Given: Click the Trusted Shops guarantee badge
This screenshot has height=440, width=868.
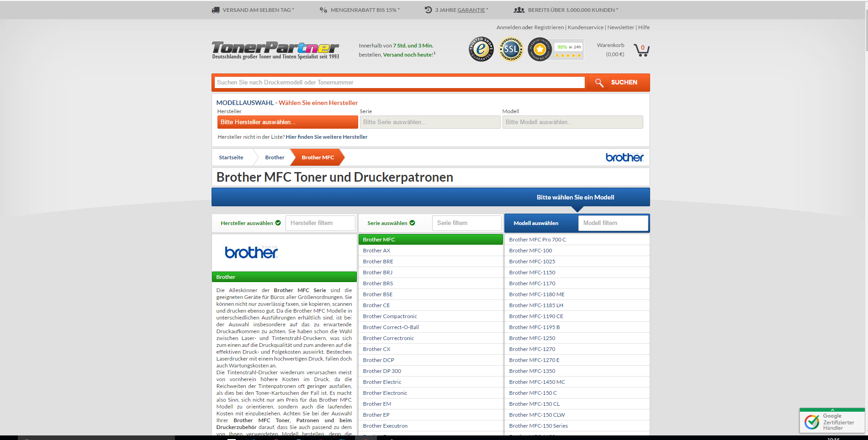Looking at the screenshot, I should [x=481, y=49].
